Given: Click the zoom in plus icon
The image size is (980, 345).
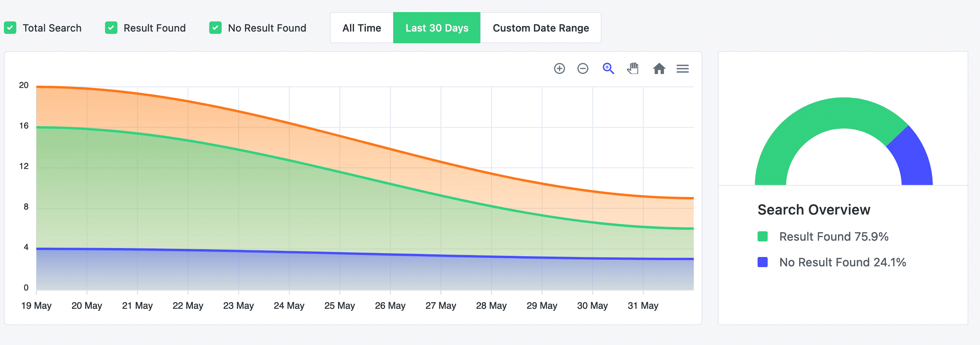Looking at the screenshot, I should (559, 69).
